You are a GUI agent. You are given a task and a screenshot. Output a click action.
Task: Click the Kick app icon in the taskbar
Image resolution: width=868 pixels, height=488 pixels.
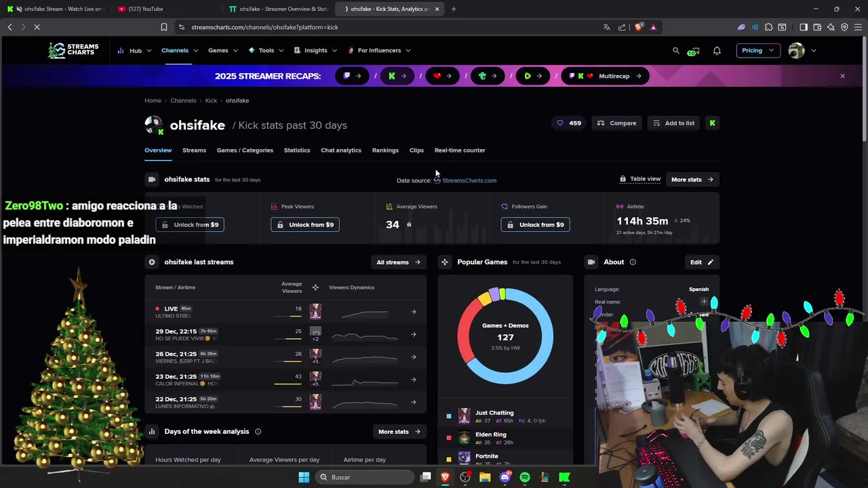tap(564, 477)
